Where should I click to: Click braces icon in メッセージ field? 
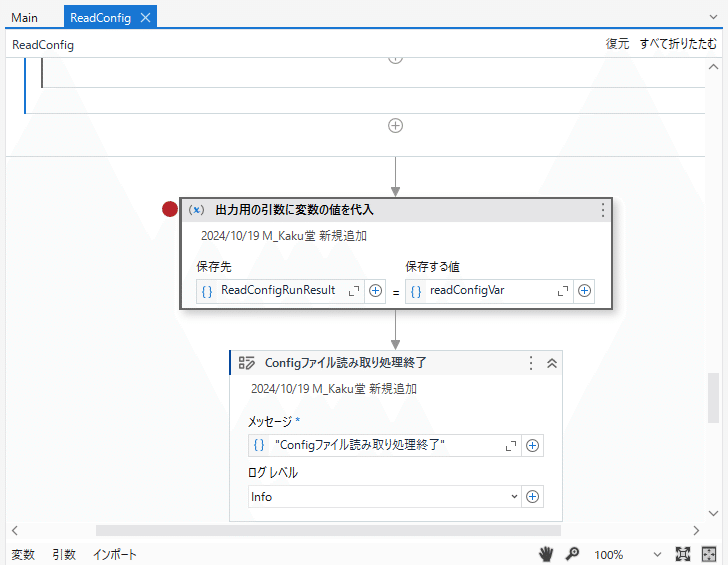259,445
